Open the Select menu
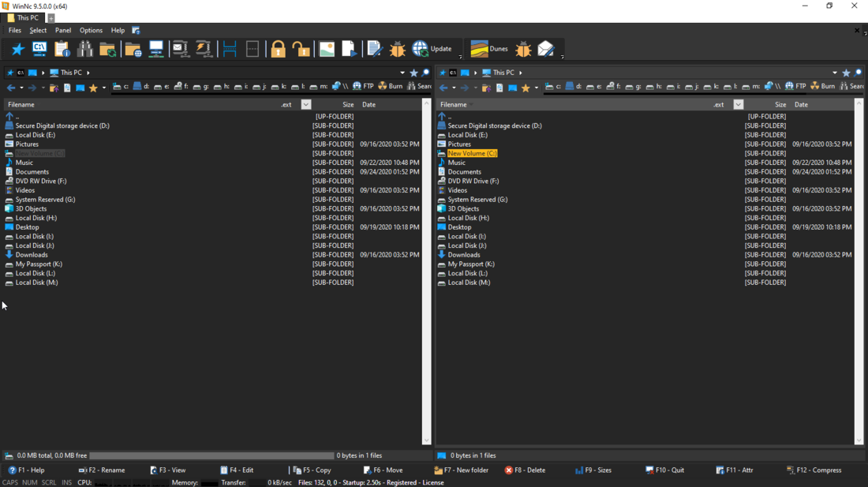The height and width of the screenshot is (487, 868). [38, 31]
